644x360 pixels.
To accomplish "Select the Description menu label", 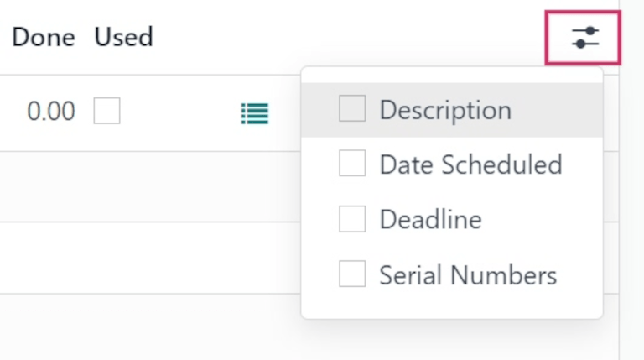I will 444,110.
